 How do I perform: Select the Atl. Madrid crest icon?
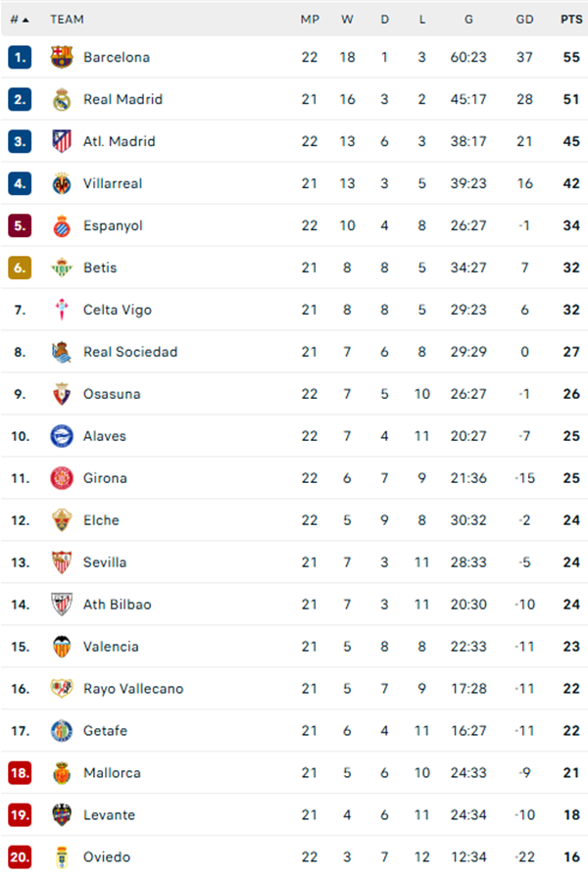tap(61, 141)
